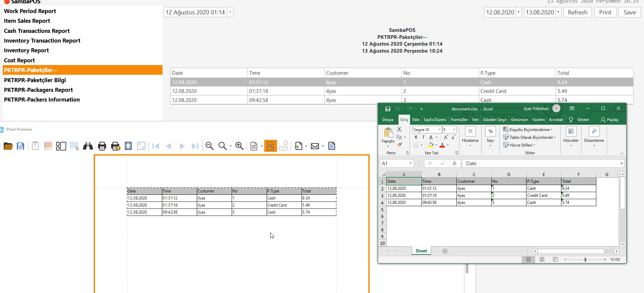The height and width of the screenshot is (293, 644).
Task: Go to next page in Print Preview
Action: click(182, 146)
